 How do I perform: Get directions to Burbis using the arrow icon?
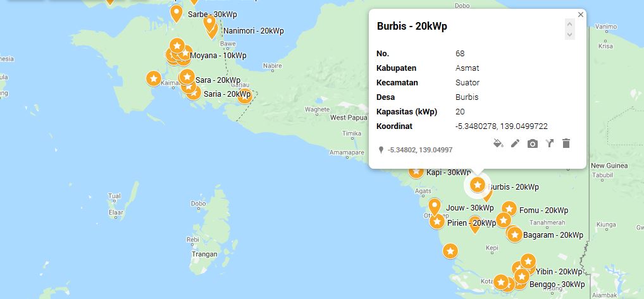pos(549,143)
